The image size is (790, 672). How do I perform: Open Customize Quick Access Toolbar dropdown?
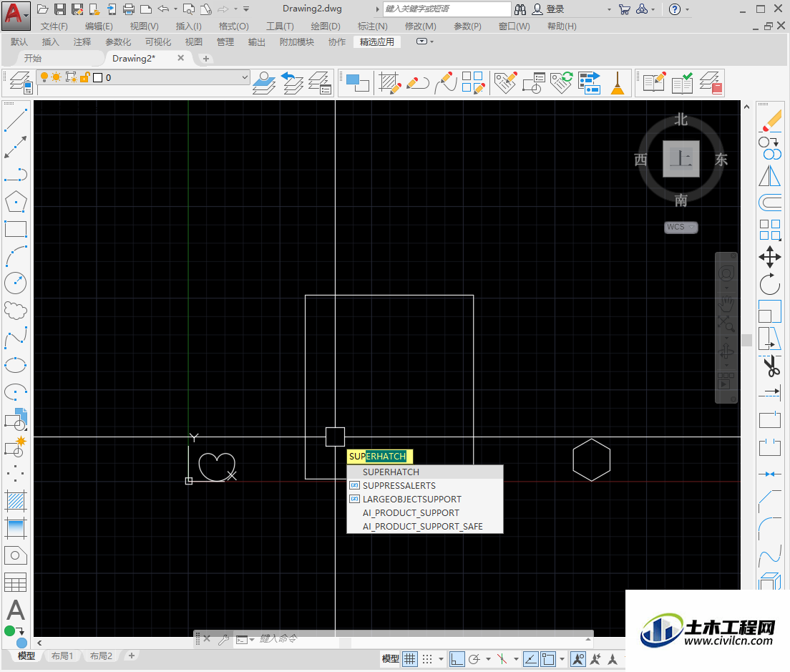(x=246, y=9)
